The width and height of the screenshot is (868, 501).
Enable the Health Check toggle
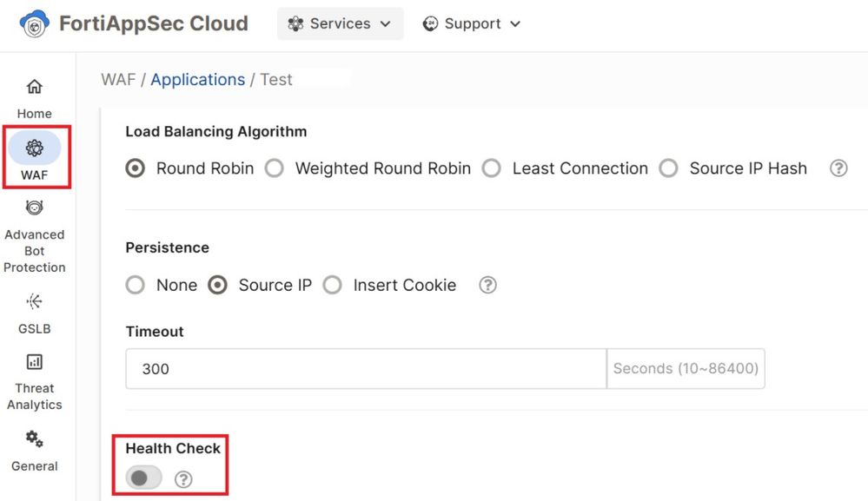tap(144, 478)
